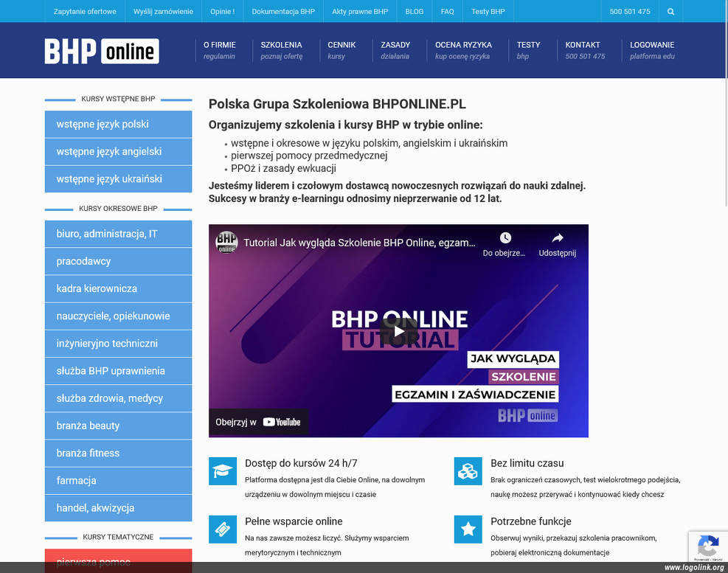The image size is (728, 573).
Task: Click the ticket icon for online support
Action: 223,529
